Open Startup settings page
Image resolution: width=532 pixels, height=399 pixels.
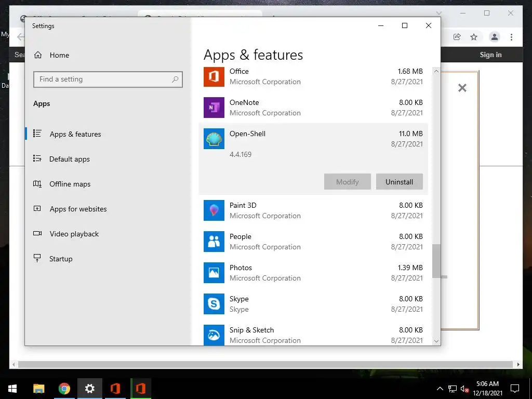(x=61, y=259)
